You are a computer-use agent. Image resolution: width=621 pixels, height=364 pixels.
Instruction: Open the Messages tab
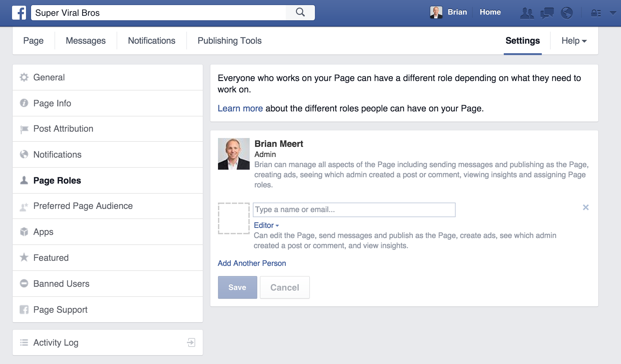pyautogui.click(x=86, y=41)
